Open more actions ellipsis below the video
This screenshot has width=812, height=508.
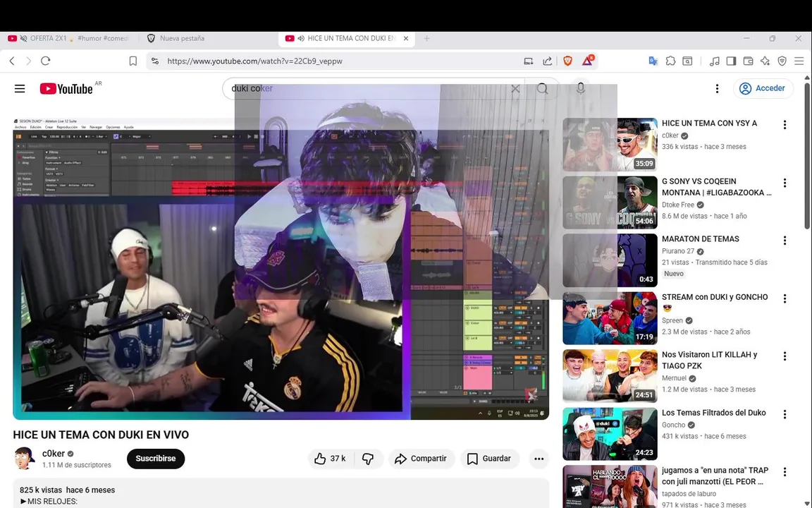click(539, 459)
